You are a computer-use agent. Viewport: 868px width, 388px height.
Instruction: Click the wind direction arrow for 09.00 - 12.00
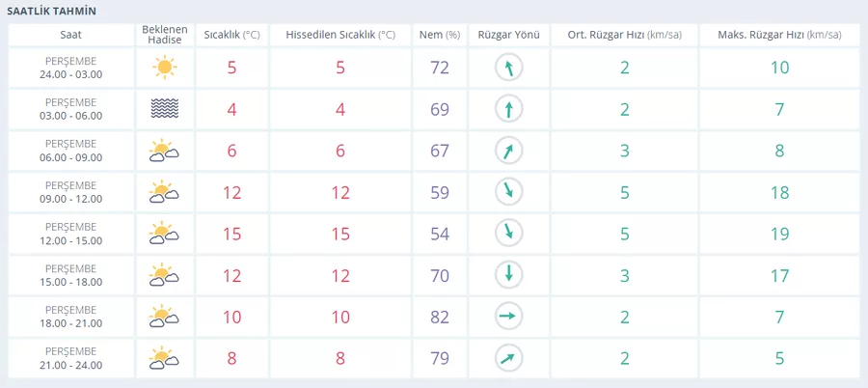508,192
